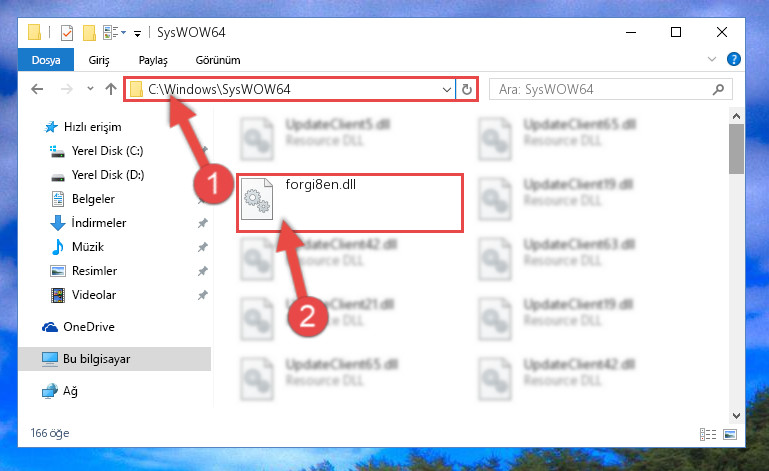Screen dimensions: 769x471
Task: Refresh the SysWOW64 folder view
Action: click(466, 89)
